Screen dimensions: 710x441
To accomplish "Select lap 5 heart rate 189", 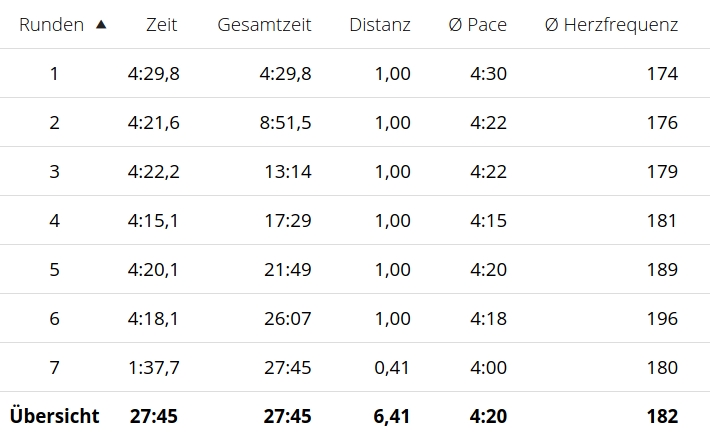I will tap(662, 270).
